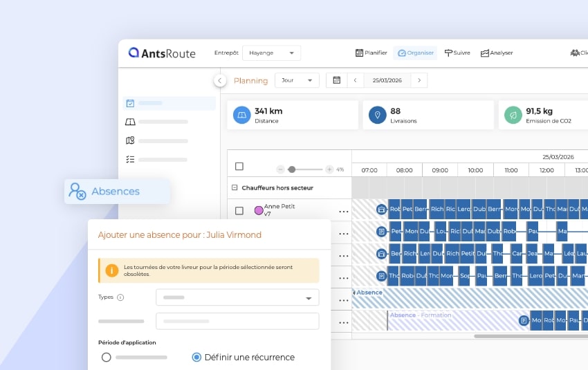The width and height of the screenshot is (588, 370).
Task: Open the Analyser tab
Action: point(496,53)
